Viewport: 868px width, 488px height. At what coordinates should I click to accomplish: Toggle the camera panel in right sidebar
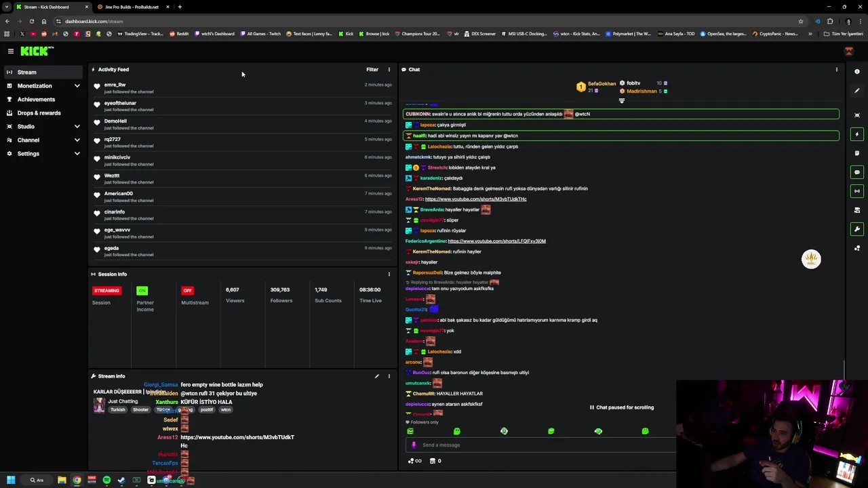click(x=857, y=210)
